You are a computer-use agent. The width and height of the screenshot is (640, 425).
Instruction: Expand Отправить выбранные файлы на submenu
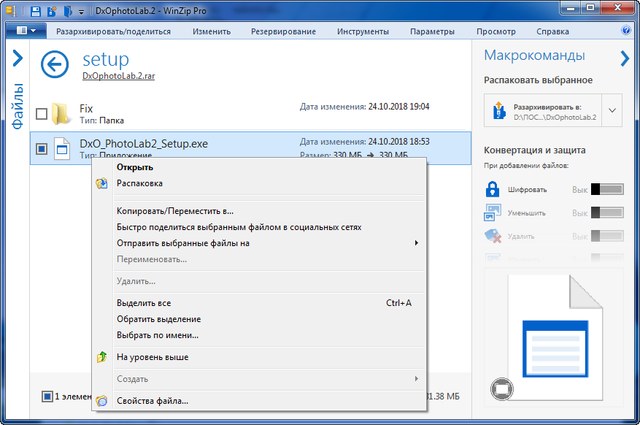260,243
